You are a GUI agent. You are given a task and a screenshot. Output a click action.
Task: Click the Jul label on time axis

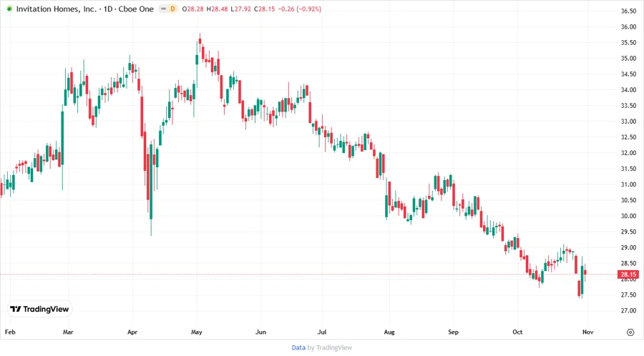(321, 332)
